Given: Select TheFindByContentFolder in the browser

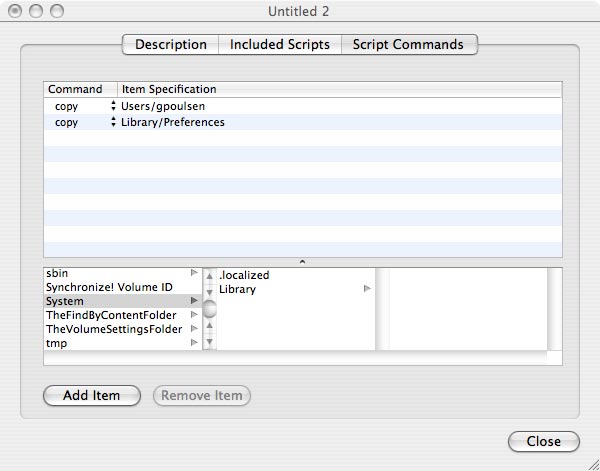Looking at the screenshot, I should 111,315.
